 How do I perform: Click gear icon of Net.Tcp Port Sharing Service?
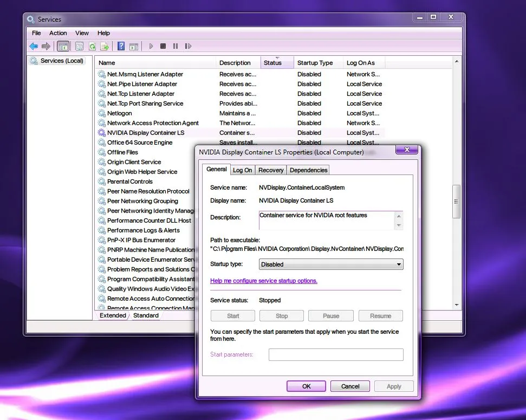coord(102,104)
